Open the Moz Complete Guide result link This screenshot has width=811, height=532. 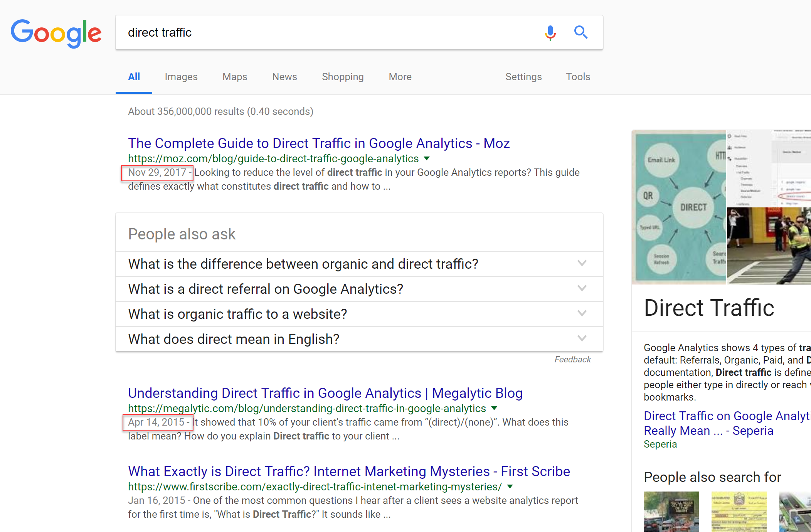click(x=318, y=143)
